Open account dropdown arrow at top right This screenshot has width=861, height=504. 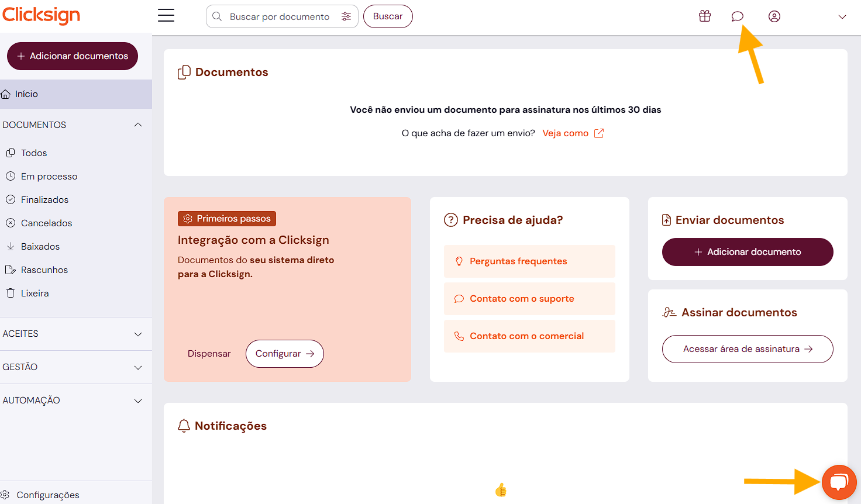point(842,17)
